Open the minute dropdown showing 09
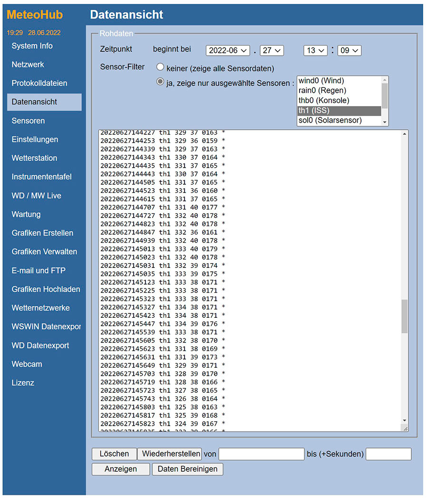 click(x=350, y=50)
